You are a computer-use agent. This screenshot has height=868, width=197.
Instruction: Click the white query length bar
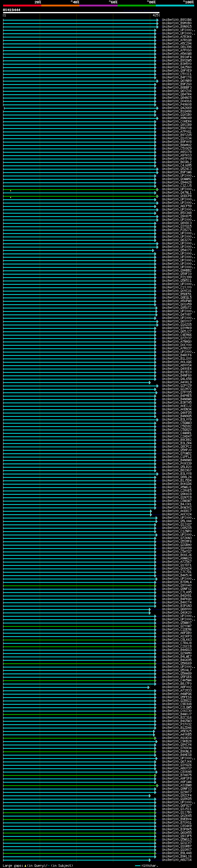click(x=81, y=13)
